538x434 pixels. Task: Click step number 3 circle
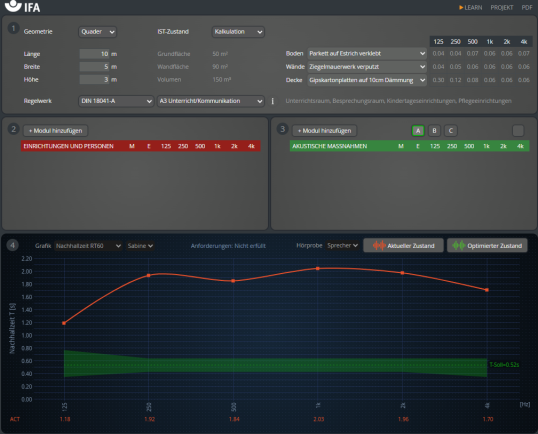coord(282,129)
